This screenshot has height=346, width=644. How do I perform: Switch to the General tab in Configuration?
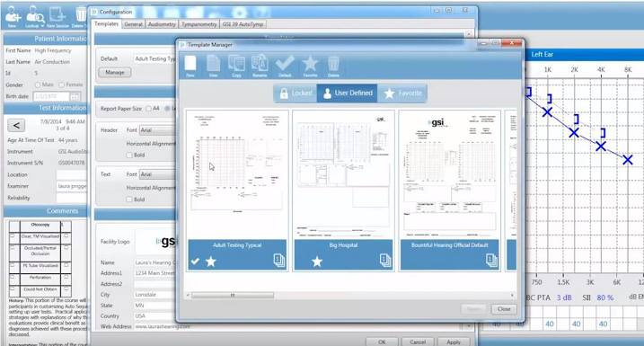tap(133, 24)
